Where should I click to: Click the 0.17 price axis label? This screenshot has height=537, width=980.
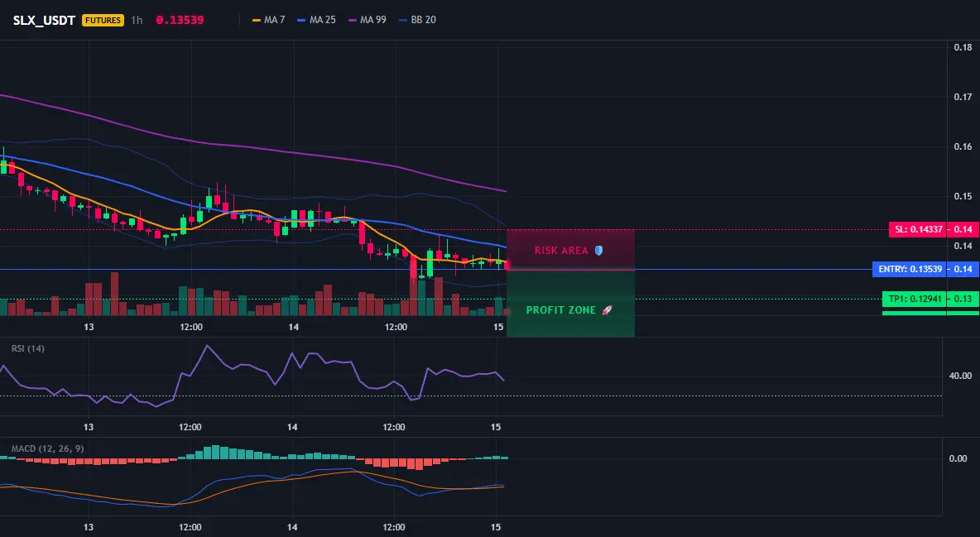[963, 97]
